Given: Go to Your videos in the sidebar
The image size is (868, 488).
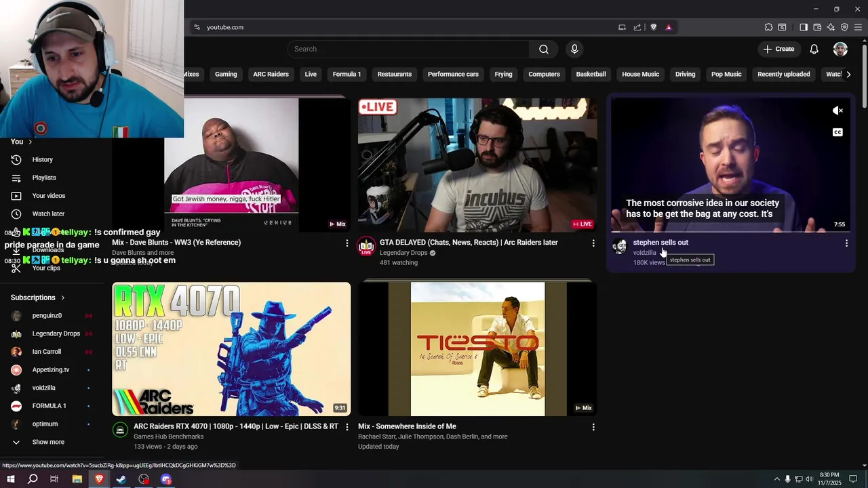Looking at the screenshot, I should (49, 196).
